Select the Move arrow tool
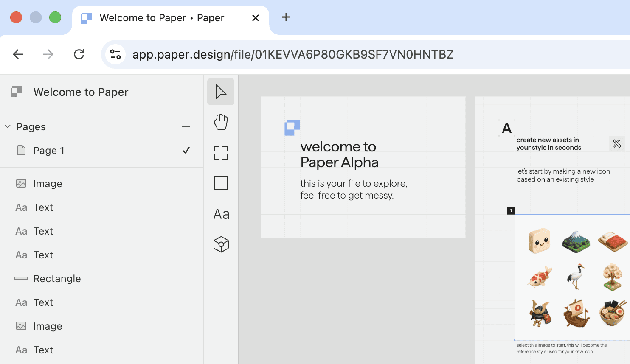The width and height of the screenshot is (630, 364). point(221,92)
